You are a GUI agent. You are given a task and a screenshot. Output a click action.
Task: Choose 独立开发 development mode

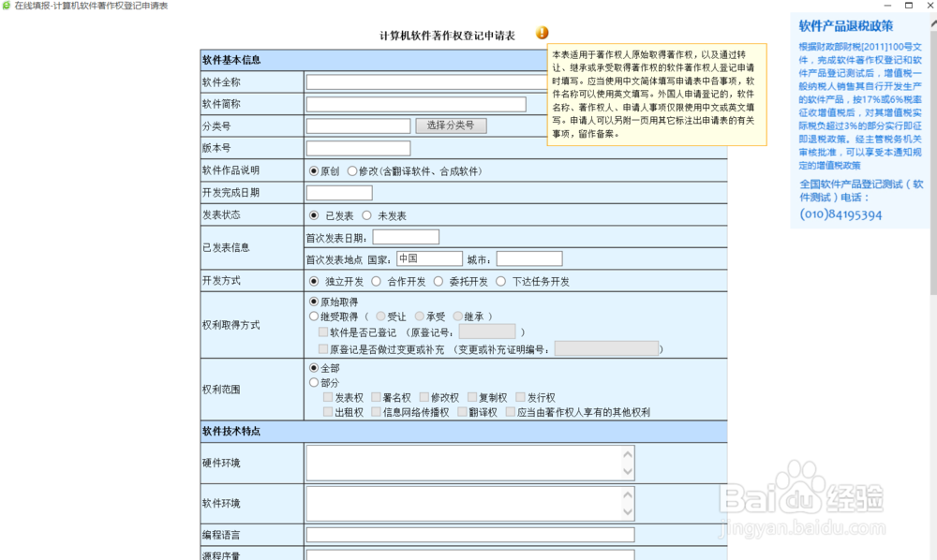314,281
